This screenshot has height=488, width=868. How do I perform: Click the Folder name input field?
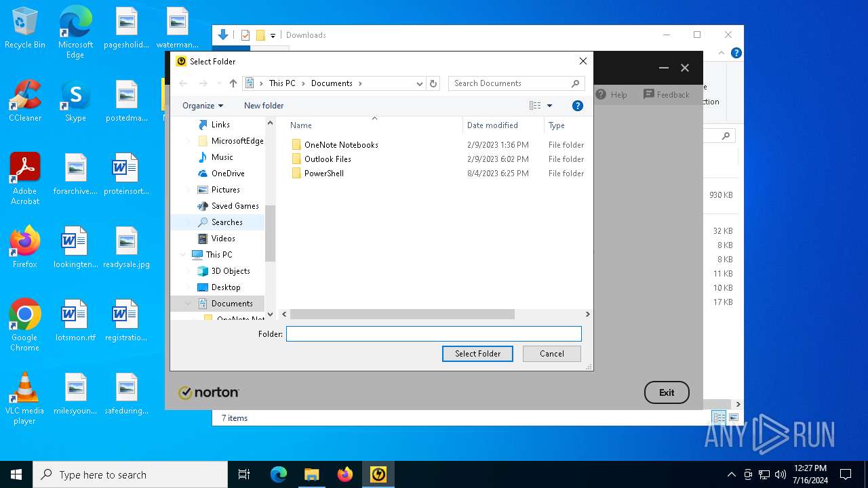pyautogui.click(x=434, y=334)
